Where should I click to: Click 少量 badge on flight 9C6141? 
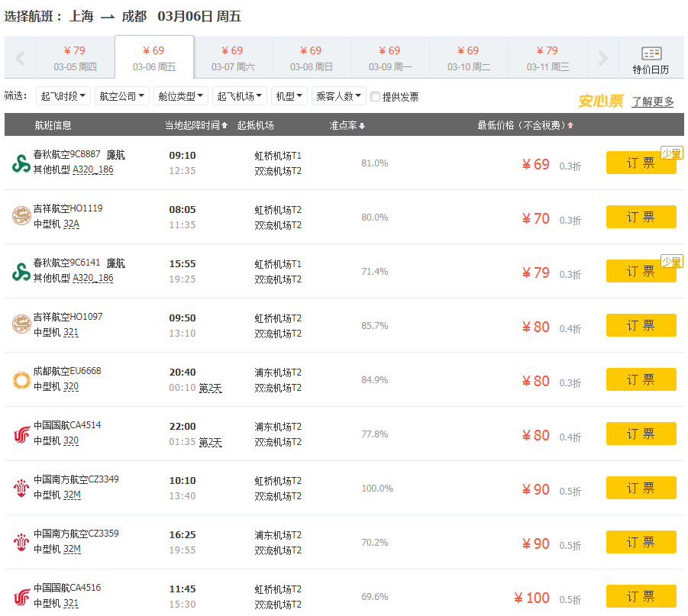point(671,262)
